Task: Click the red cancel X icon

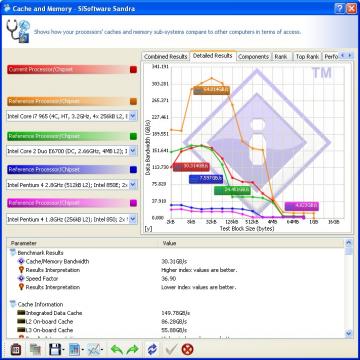Action: (x=188, y=349)
